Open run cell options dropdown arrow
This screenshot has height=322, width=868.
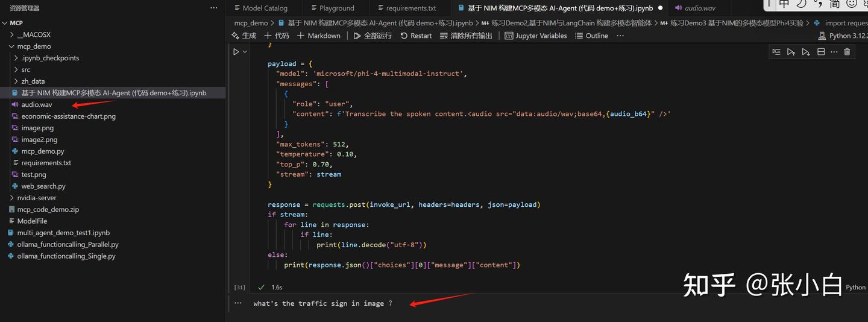coord(245,52)
